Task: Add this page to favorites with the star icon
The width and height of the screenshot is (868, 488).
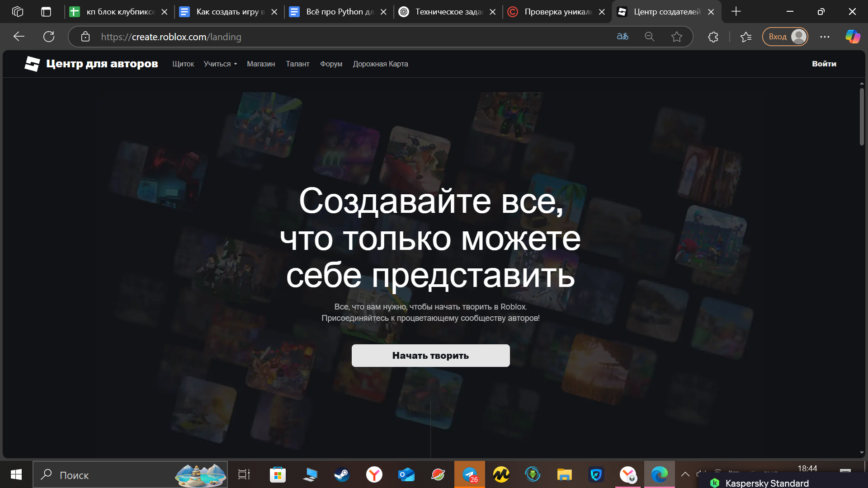Action: 677,37
